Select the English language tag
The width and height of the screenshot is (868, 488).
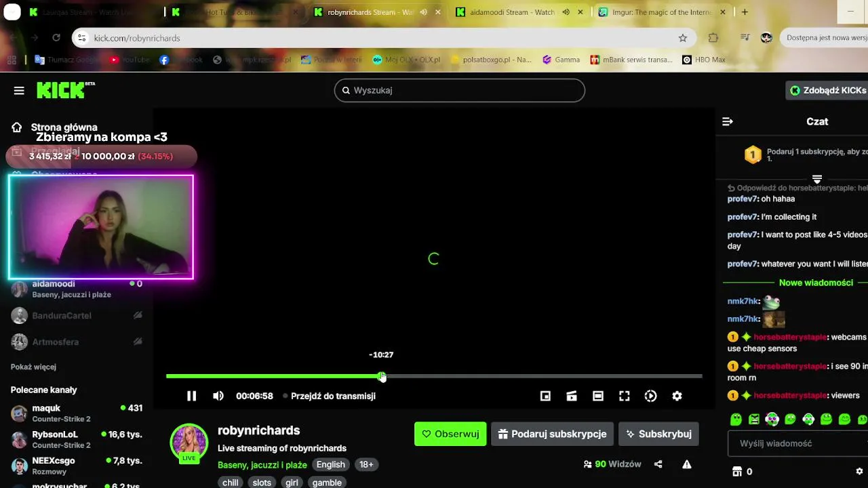(x=331, y=464)
